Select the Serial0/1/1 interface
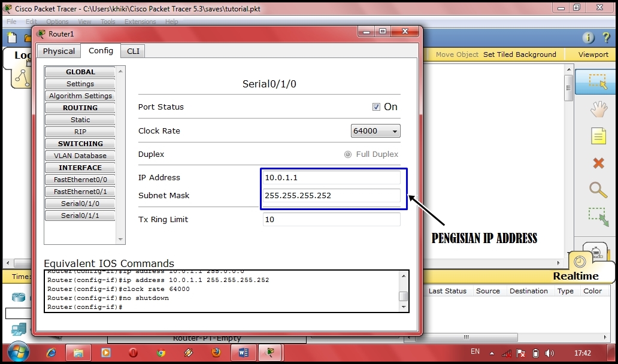Screen dimensions: 618x364 pos(80,216)
